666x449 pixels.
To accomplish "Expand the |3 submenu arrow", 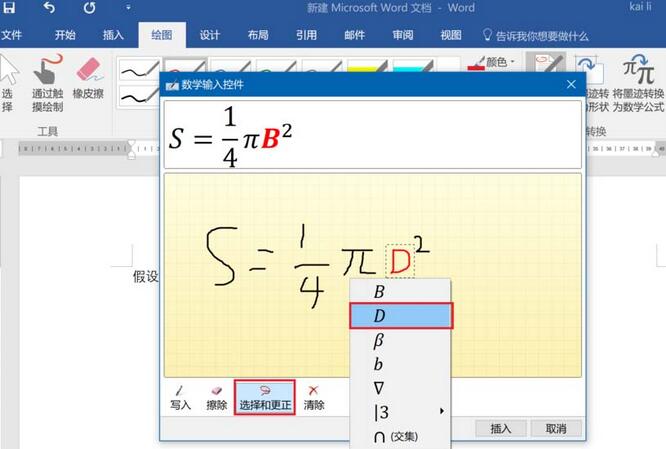I will click(442, 411).
